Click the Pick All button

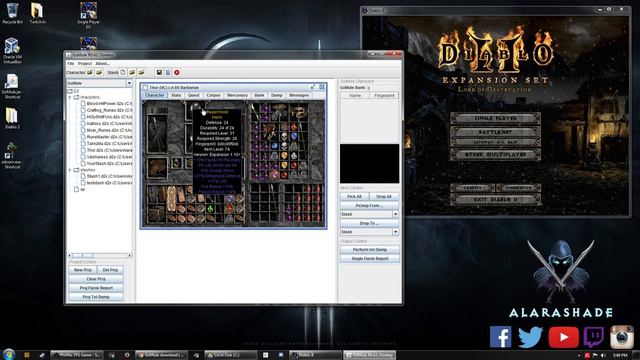[354, 196]
